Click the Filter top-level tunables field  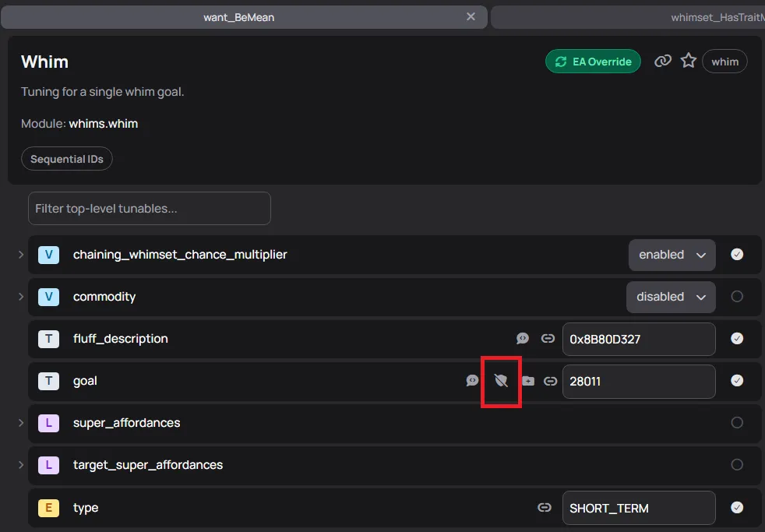(150, 209)
